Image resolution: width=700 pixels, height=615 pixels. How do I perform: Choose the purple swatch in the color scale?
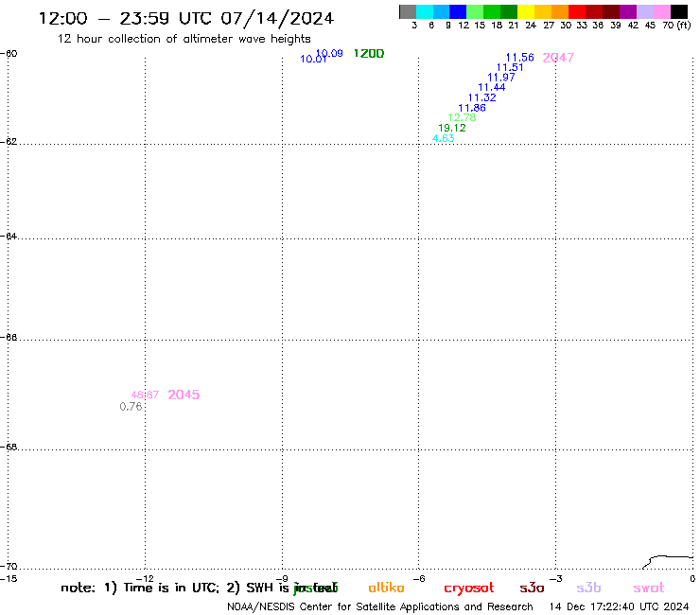click(628, 11)
